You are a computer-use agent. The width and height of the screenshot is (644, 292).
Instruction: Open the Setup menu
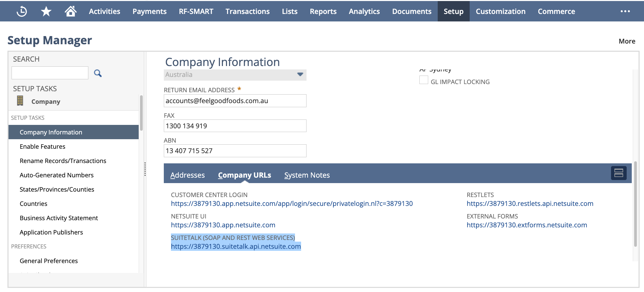(x=454, y=11)
